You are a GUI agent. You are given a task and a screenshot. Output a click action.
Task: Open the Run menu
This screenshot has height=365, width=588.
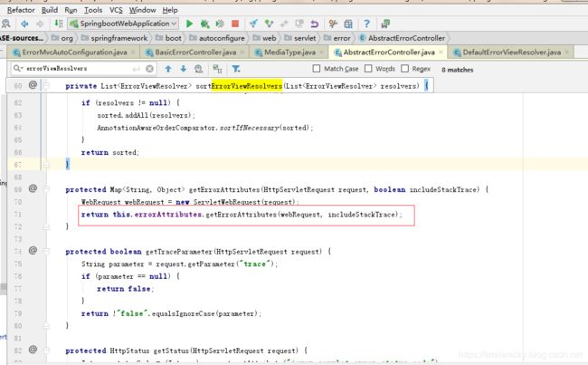coord(71,10)
